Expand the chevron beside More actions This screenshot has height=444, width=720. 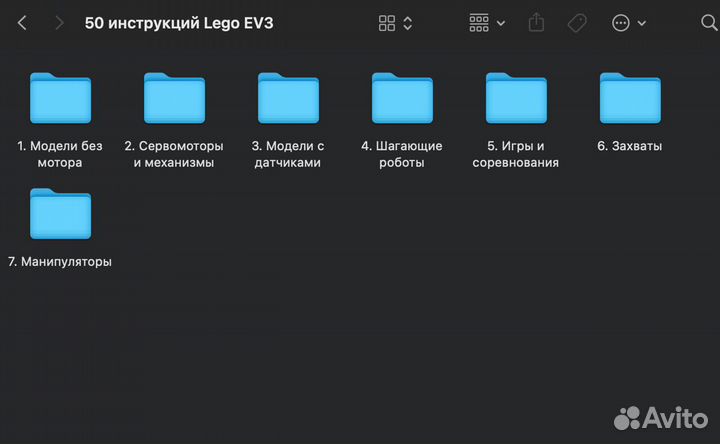click(x=642, y=23)
